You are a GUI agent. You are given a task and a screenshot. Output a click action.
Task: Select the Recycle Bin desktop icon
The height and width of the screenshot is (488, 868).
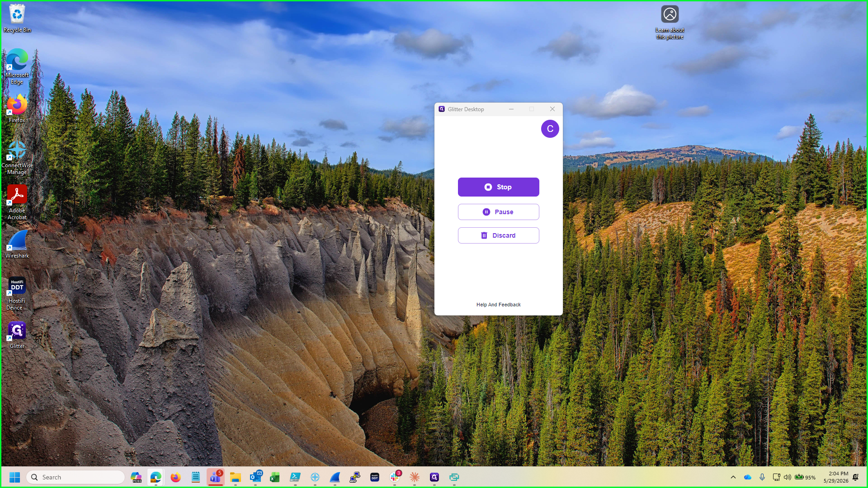pos(17,19)
